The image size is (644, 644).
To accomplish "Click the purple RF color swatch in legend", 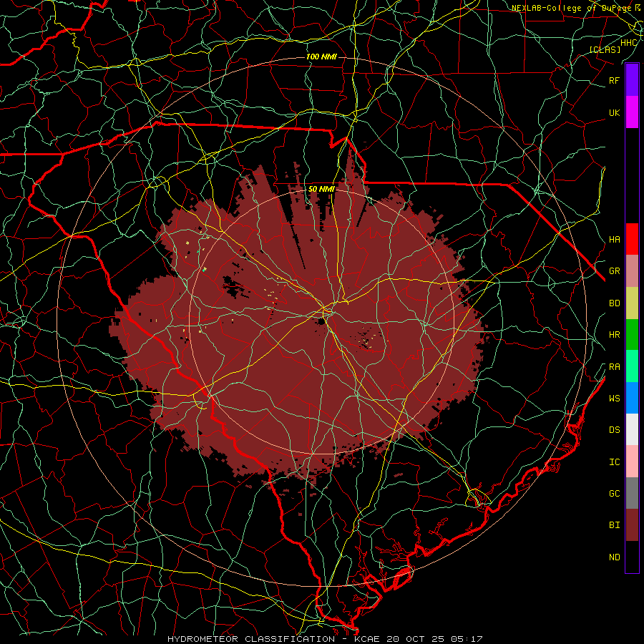I will (x=632, y=80).
